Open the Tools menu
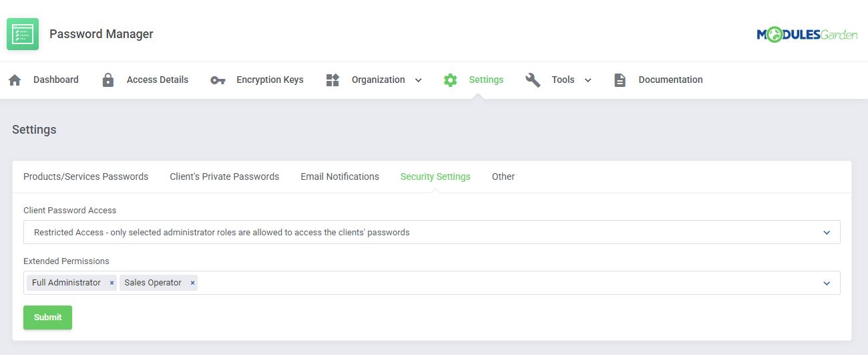868x355 pixels. click(x=563, y=80)
